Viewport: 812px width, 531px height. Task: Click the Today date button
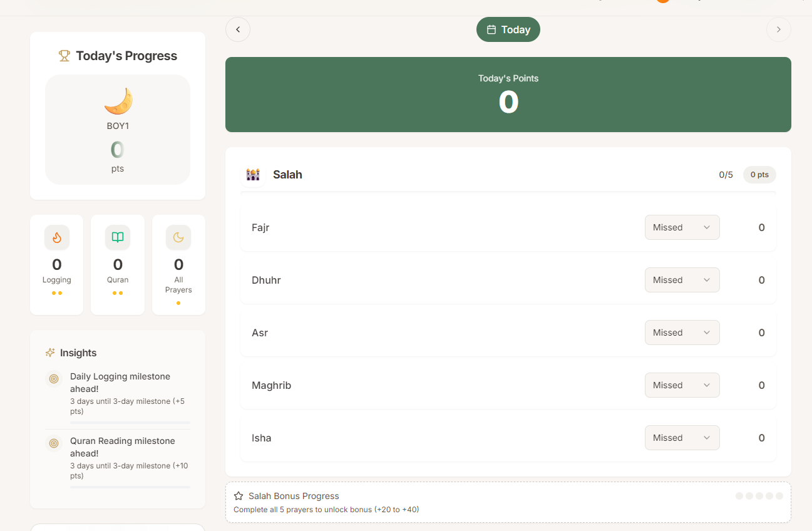pyautogui.click(x=508, y=29)
